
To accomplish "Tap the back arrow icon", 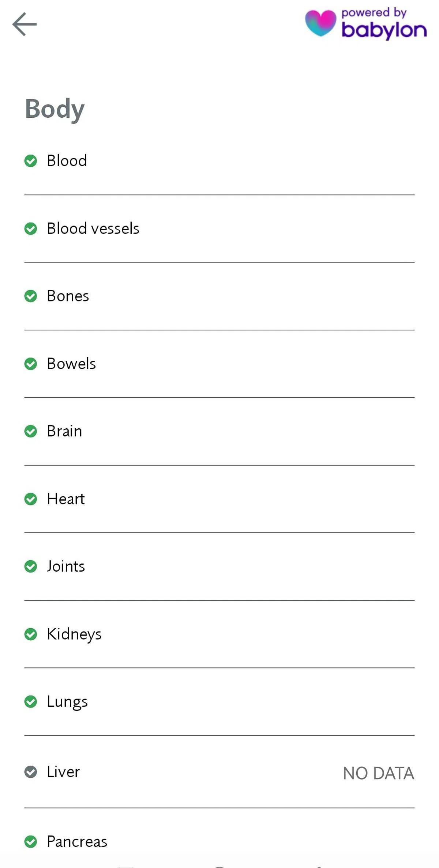I will coord(25,24).
